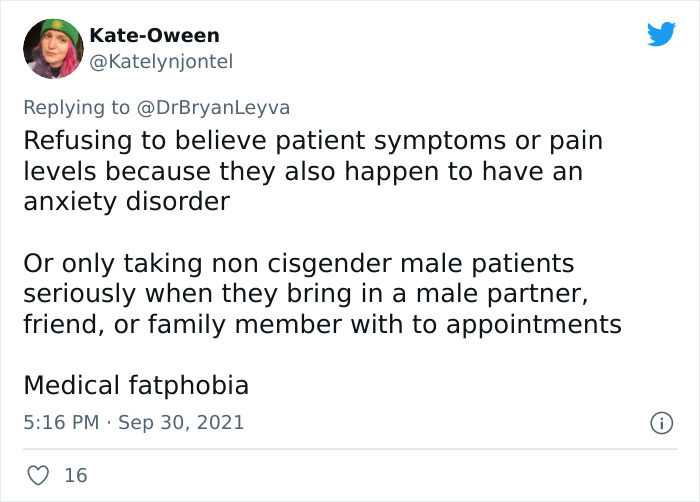Click the 16 likes count

click(x=75, y=476)
